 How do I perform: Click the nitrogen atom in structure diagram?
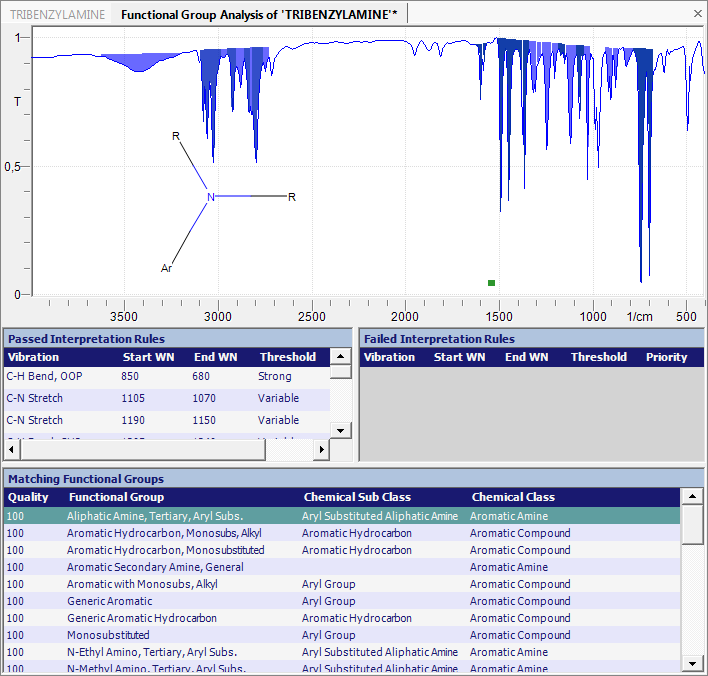tap(210, 197)
